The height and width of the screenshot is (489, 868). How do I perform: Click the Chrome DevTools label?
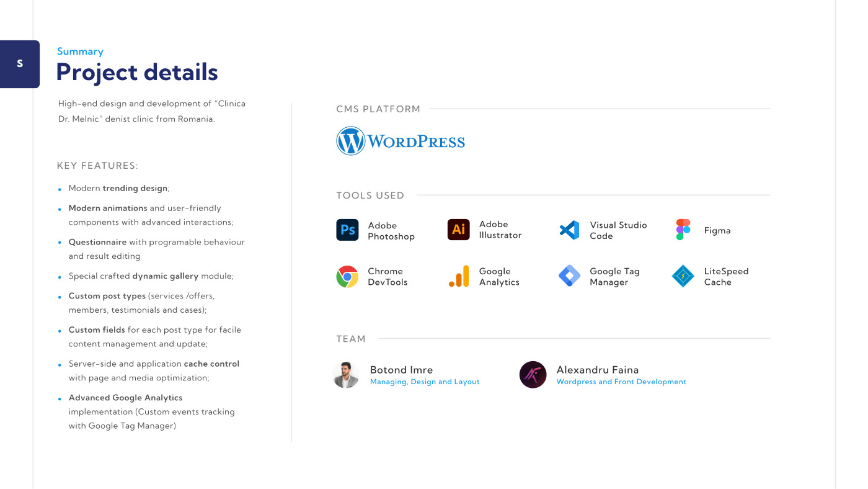pos(387,277)
